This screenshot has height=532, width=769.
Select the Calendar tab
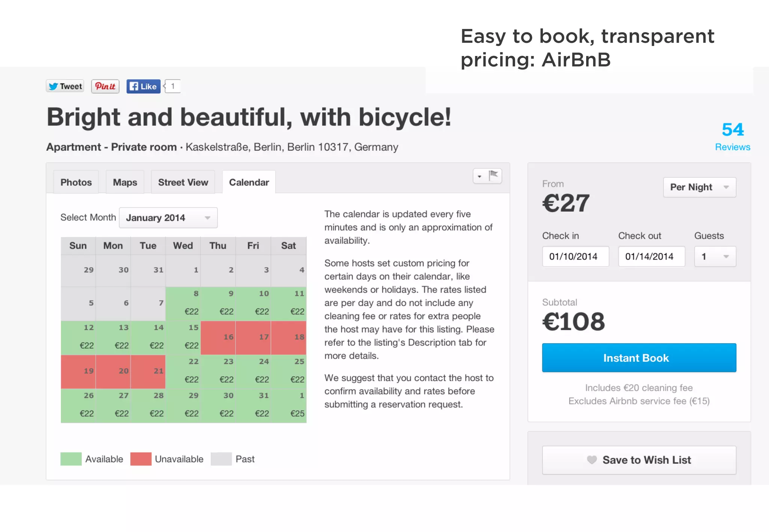click(x=249, y=182)
